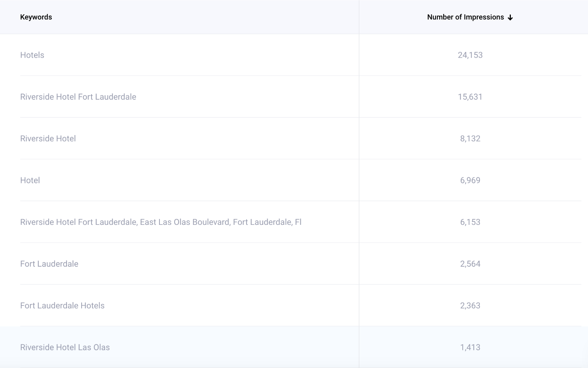This screenshot has height=368, width=588.
Task: Click the 6,153 impressions value
Action: [470, 222]
